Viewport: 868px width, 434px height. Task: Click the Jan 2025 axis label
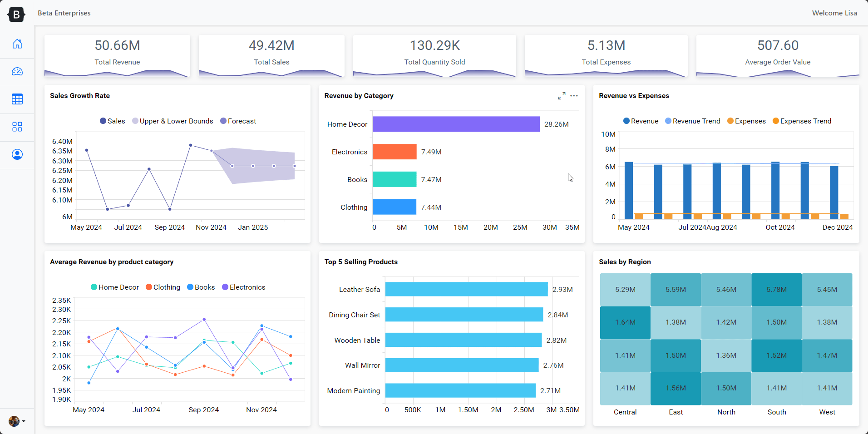click(x=253, y=227)
